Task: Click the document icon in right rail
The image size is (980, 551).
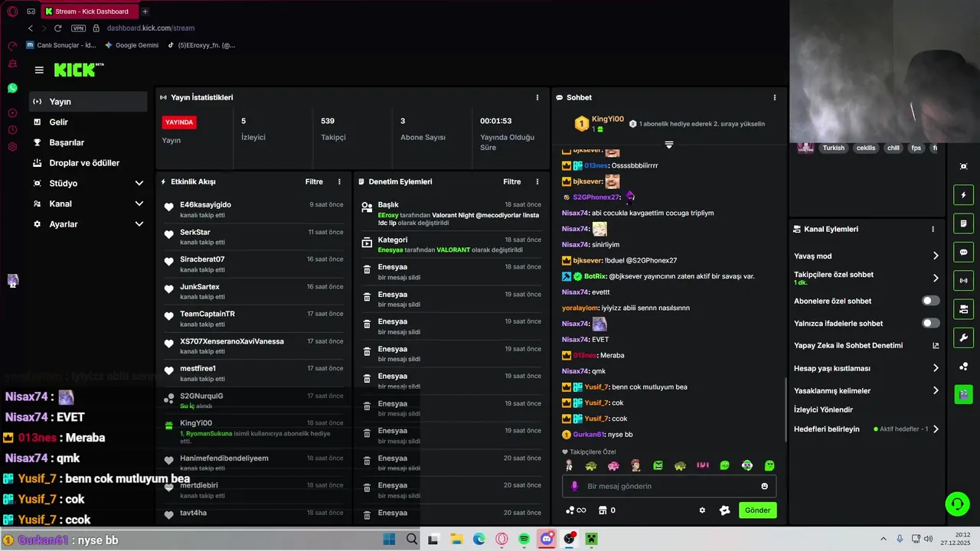Action: [x=963, y=223]
